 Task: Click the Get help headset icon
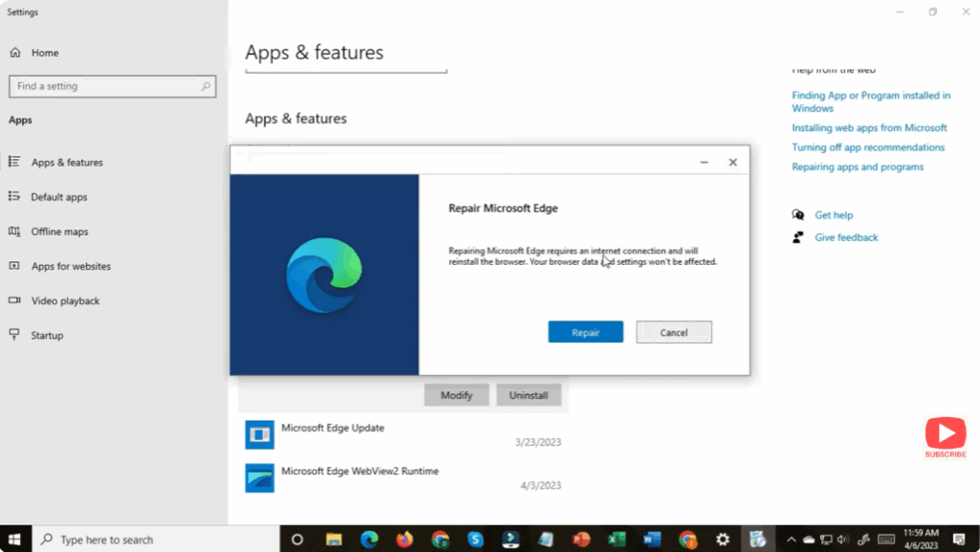[x=798, y=214]
